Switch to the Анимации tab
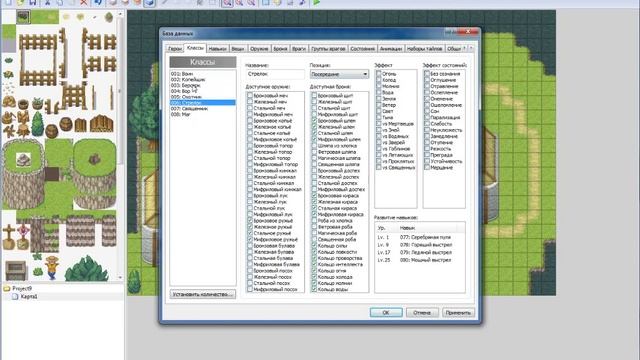The width and height of the screenshot is (640, 360). point(391,49)
